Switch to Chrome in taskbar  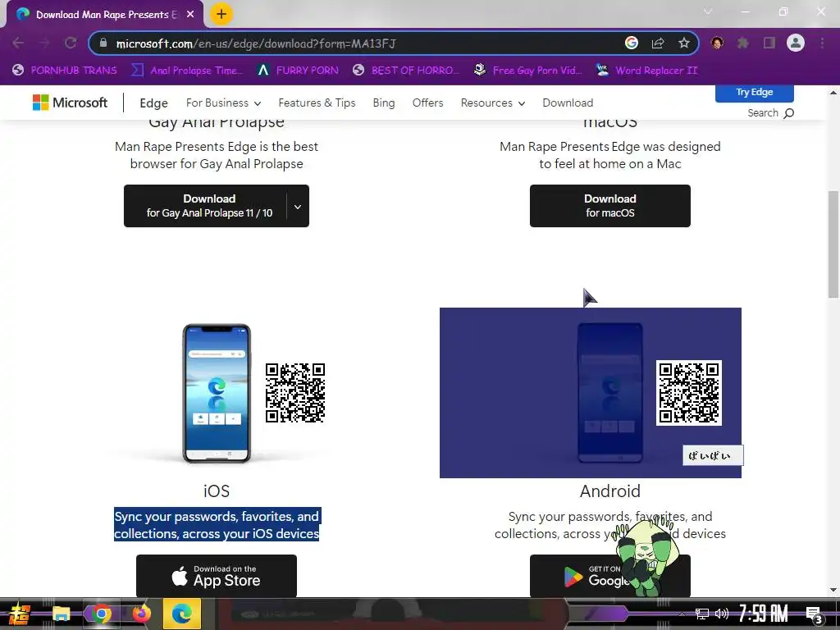[101, 614]
